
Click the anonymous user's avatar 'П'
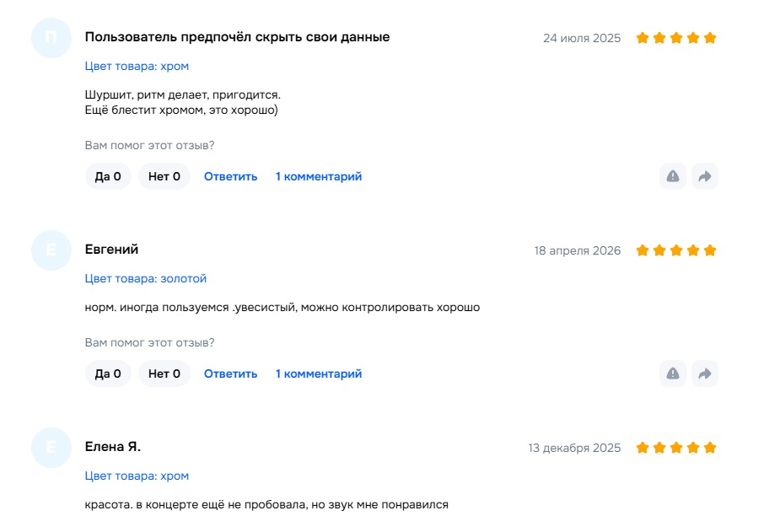click(51, 38)
